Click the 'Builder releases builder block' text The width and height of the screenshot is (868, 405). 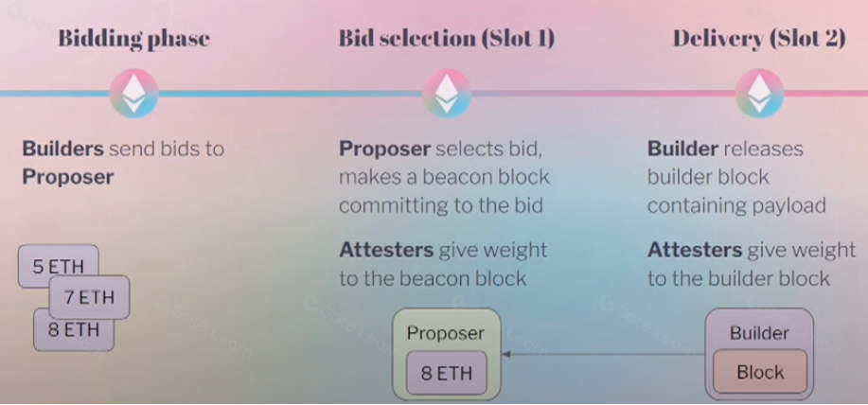[725, 163]
